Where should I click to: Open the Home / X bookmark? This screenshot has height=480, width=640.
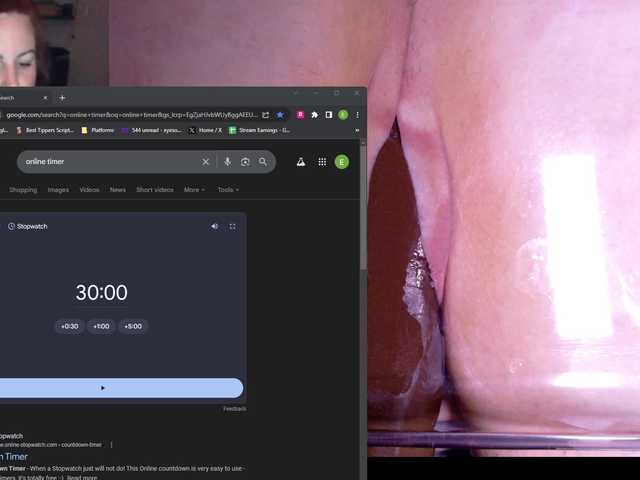coord(205,130)
